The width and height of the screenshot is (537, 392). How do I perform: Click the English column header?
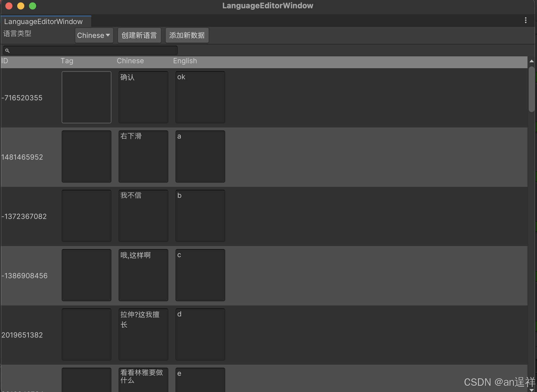tap(185, 61)
